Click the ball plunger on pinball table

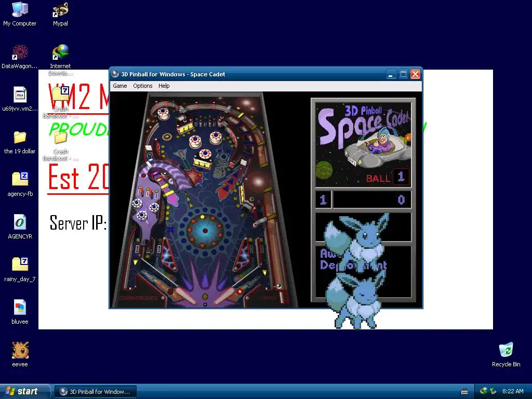pyautogui.click(x=281, y=296)
